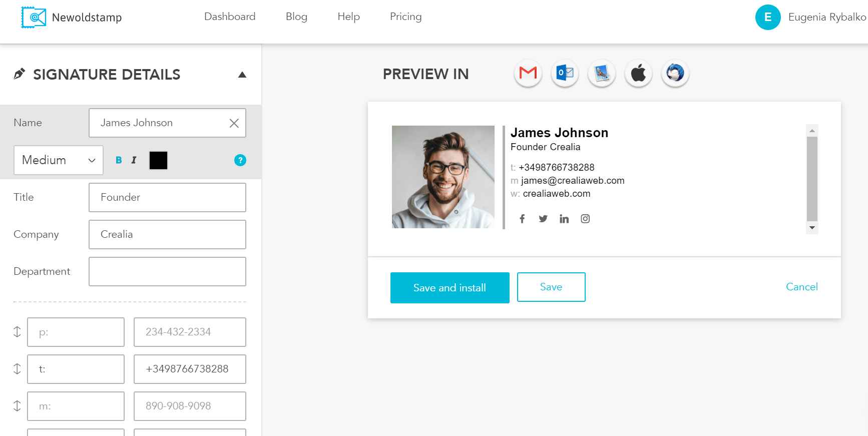
Task: Open the black name color swatch
Action: pyautogui.click(x=158, y=160)
